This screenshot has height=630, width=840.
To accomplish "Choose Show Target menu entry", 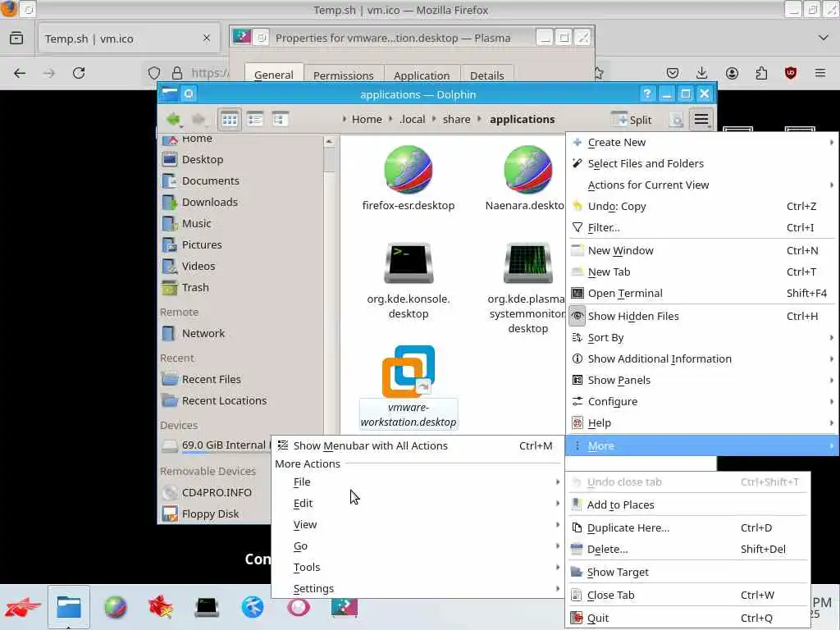I will pyautogui.click(x=688, y=572).
